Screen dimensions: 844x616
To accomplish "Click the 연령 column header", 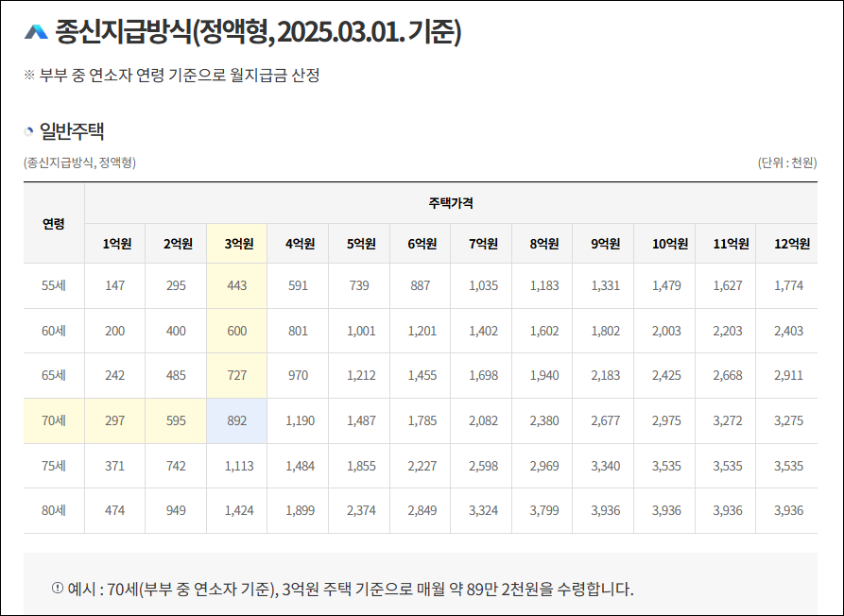I will pyautogui.click(x=54, y=223).
